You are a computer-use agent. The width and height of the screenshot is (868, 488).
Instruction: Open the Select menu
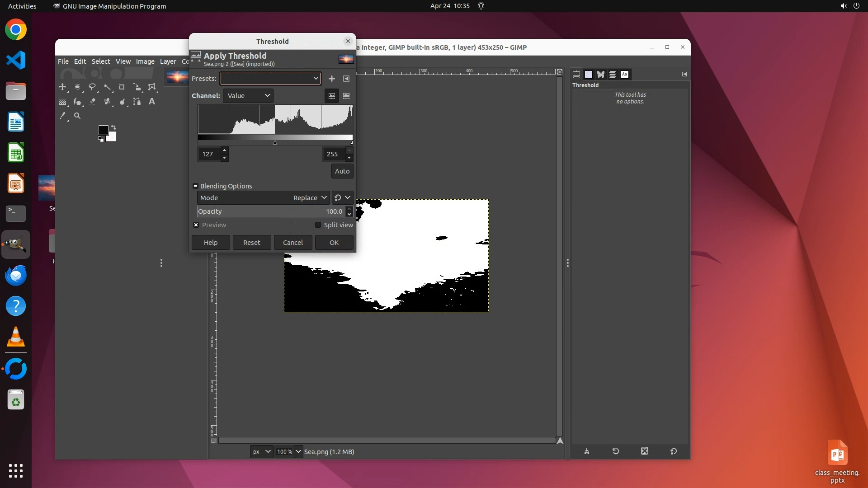point(100,61)
